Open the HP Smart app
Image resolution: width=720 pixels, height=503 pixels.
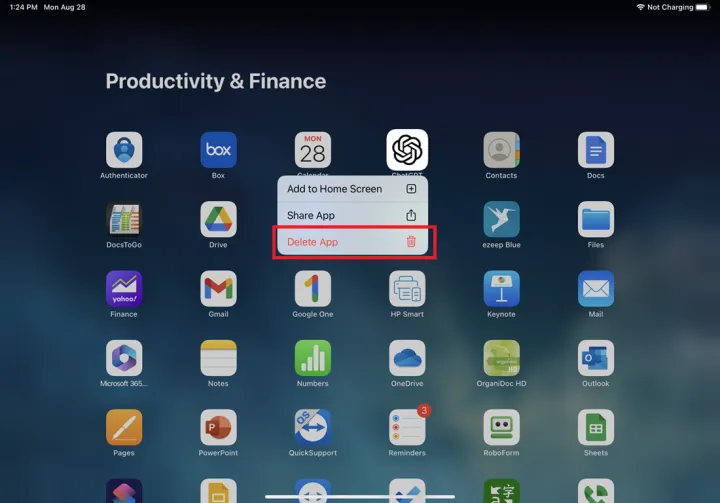click(x=407, y=289)
